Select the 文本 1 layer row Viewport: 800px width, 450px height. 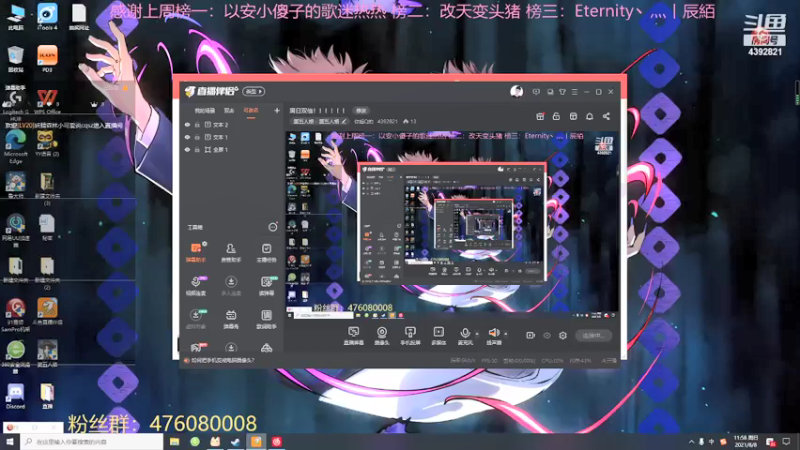232,137
